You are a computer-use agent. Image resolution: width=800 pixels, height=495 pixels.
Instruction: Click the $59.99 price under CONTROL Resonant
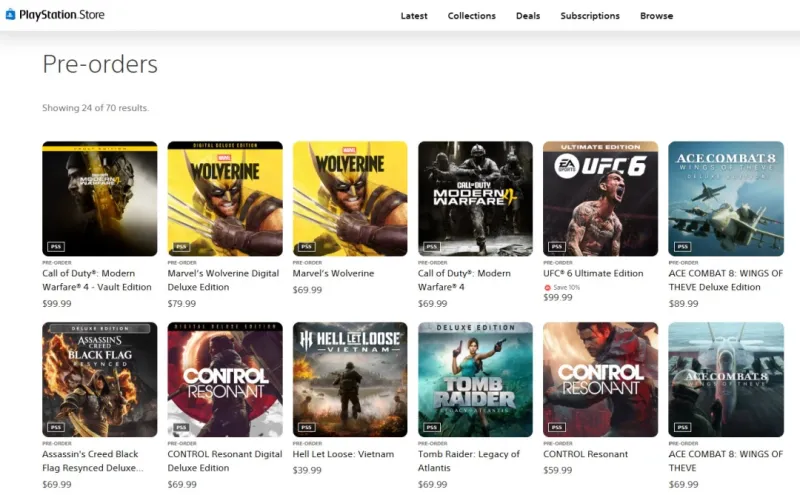tap(558, 471)
